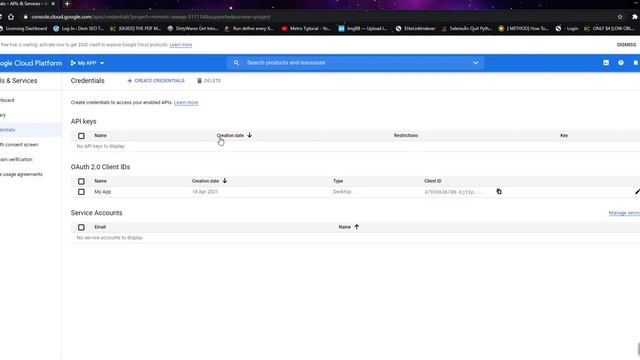Dismiss the free trial banner

click(626, 44)
